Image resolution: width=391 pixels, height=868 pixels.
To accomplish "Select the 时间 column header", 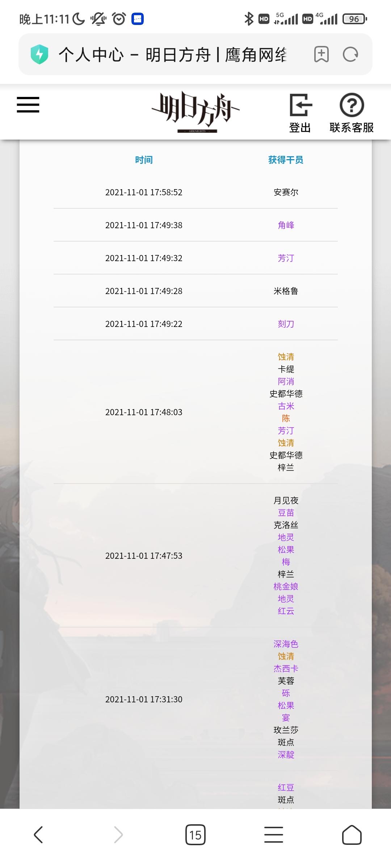I will tap(144, 160).
